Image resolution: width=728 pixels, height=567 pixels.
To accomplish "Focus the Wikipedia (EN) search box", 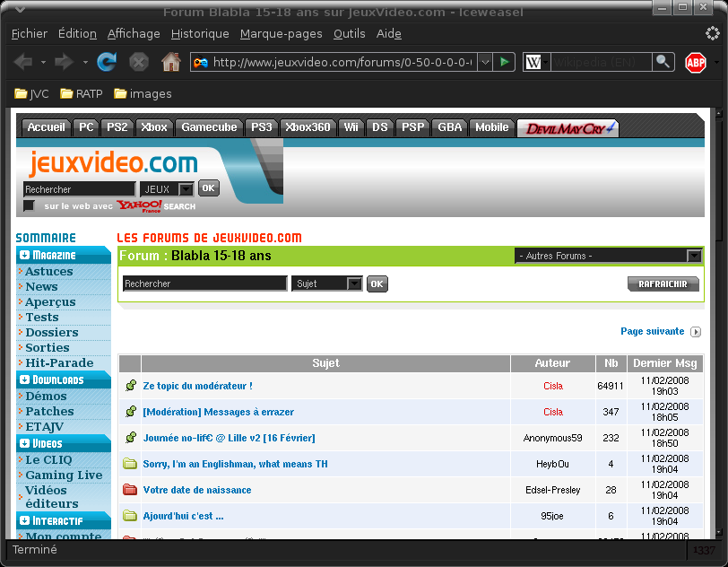I will [602, 62].
